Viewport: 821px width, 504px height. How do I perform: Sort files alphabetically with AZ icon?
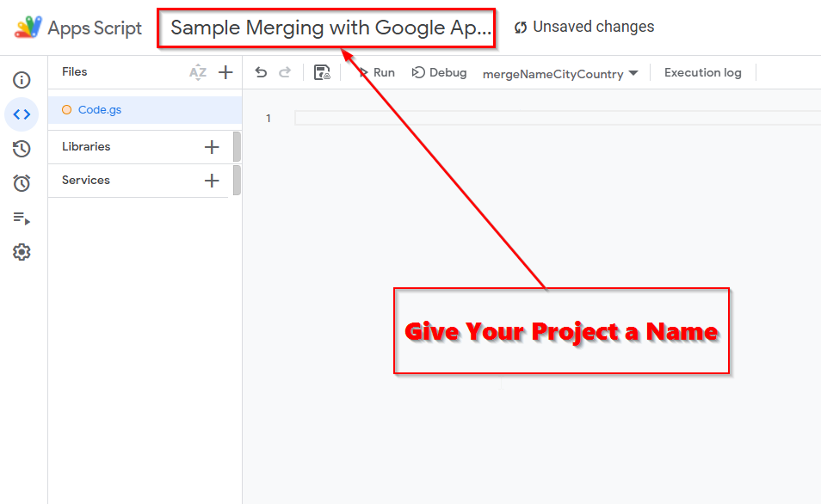[198, 72]
